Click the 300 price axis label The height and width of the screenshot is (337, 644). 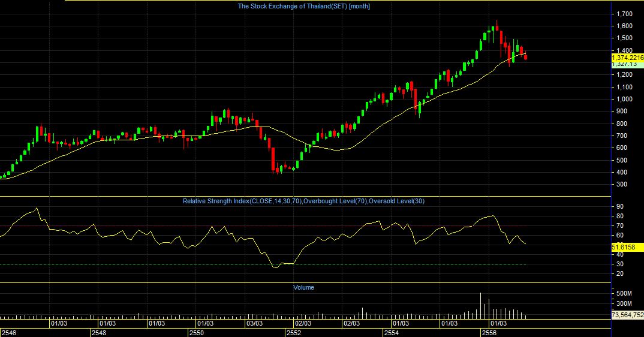[x=621, y=185]
